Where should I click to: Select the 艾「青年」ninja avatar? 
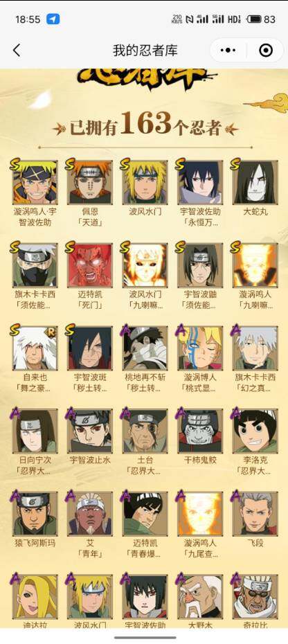[x=89, y=514]
